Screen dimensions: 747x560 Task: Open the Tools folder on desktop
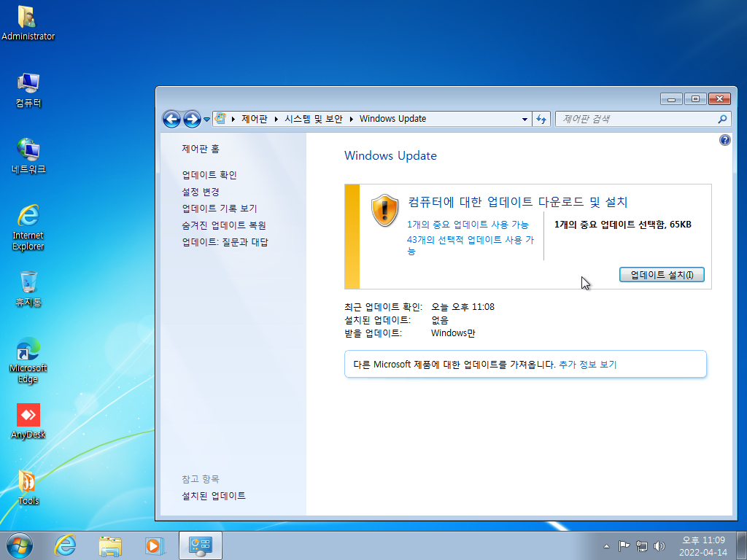[x=28, y=488]
